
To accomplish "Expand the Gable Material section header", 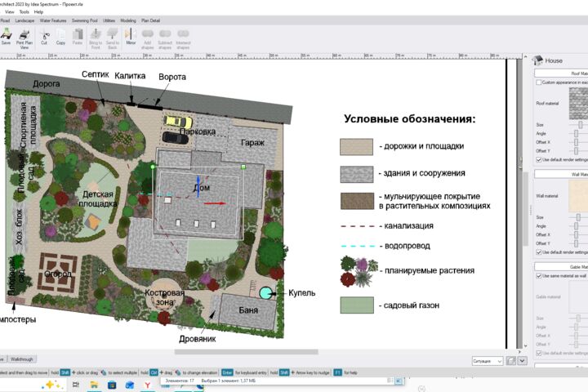I will click(561, 267).
